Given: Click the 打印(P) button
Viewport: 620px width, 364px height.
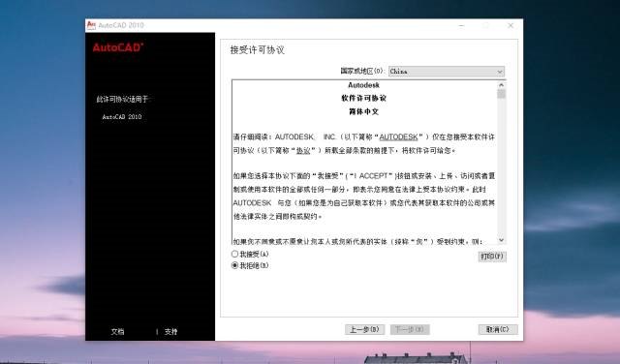Looking at the screenshot, I should coord(492,257).
